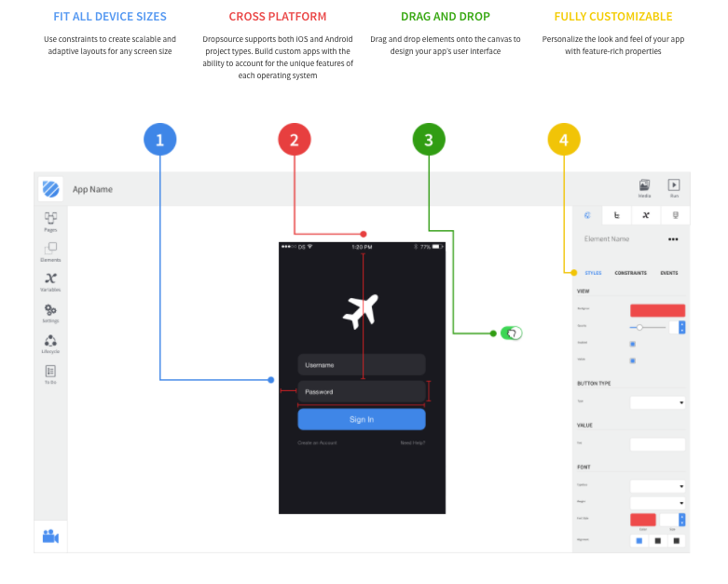This screenshot has width=728, height=584.
Task: Toggle the Enabled checkbox in View section
Action: [632, 344]
